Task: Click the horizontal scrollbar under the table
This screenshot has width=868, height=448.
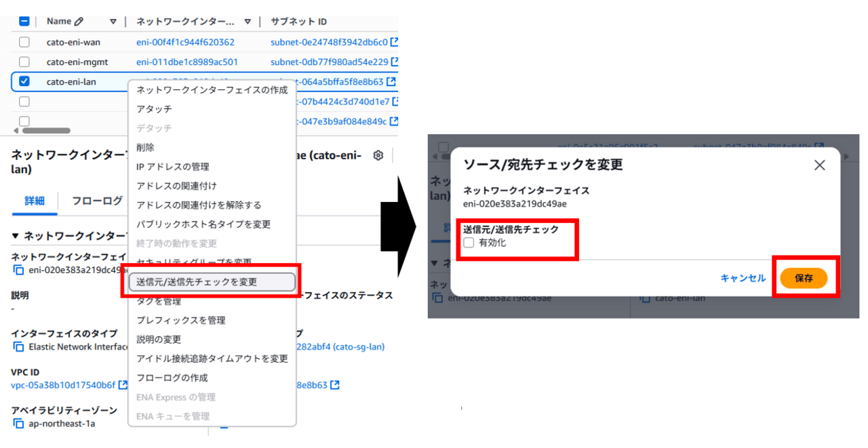Action: pos(46,130)
